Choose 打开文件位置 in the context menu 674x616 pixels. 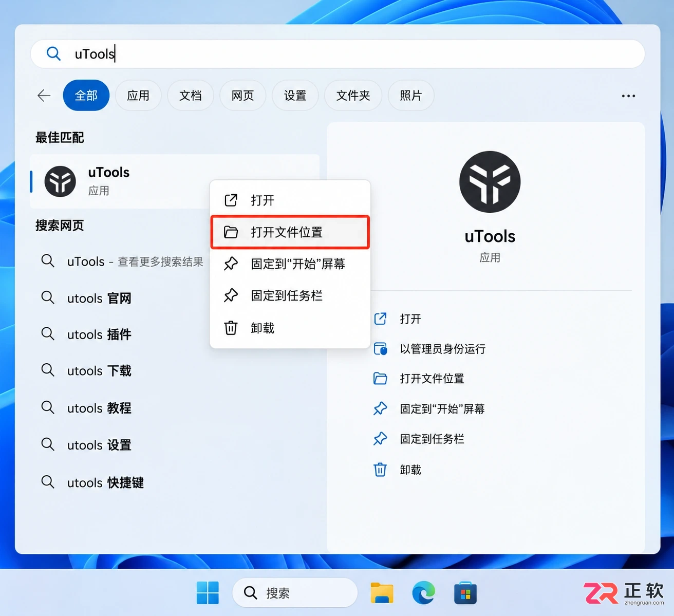coord(290,232)
